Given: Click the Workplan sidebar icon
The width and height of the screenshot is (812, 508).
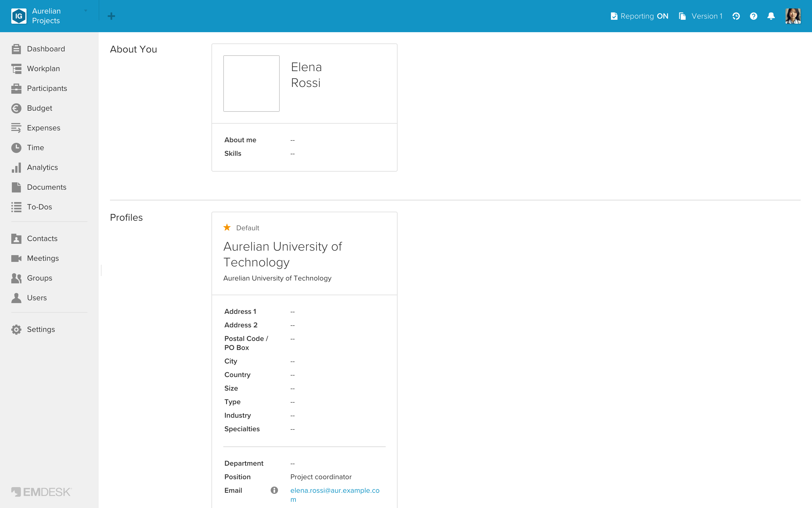Looking at the screenshot, I should [16, 69].
